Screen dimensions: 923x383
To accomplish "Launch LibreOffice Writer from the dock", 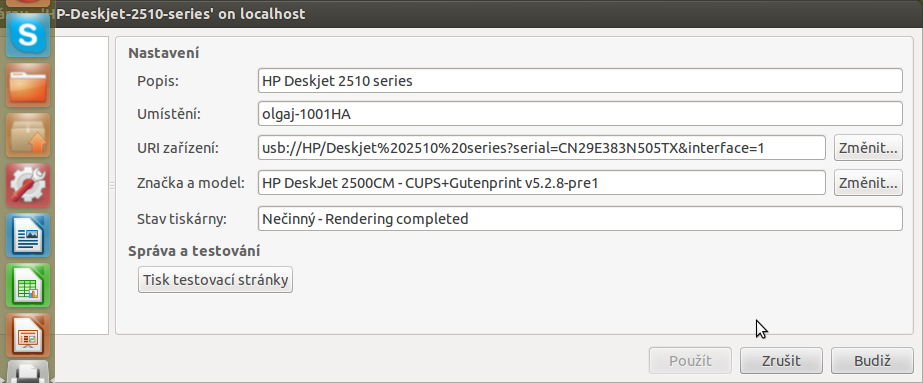I will point(28,235).
